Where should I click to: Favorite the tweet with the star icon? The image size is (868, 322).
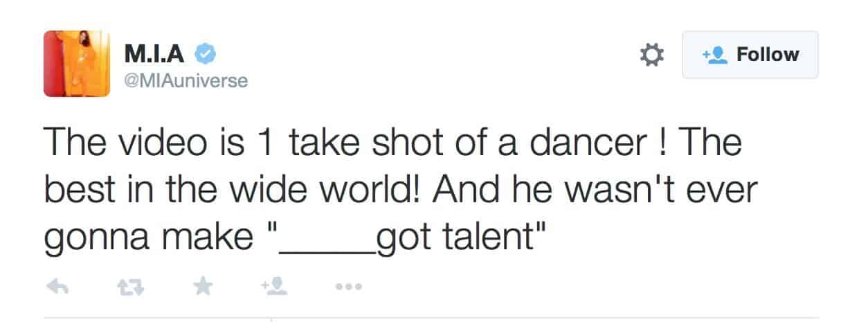tap(202, 285)
